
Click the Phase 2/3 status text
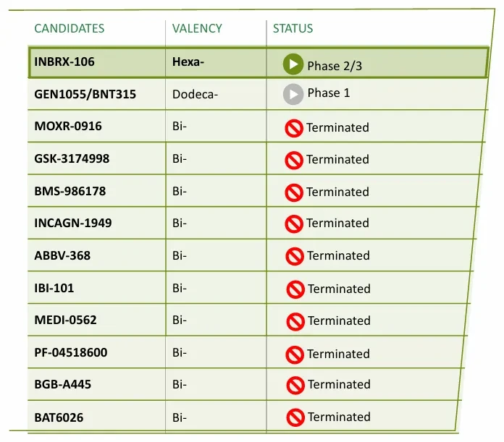tap(335, 66)
